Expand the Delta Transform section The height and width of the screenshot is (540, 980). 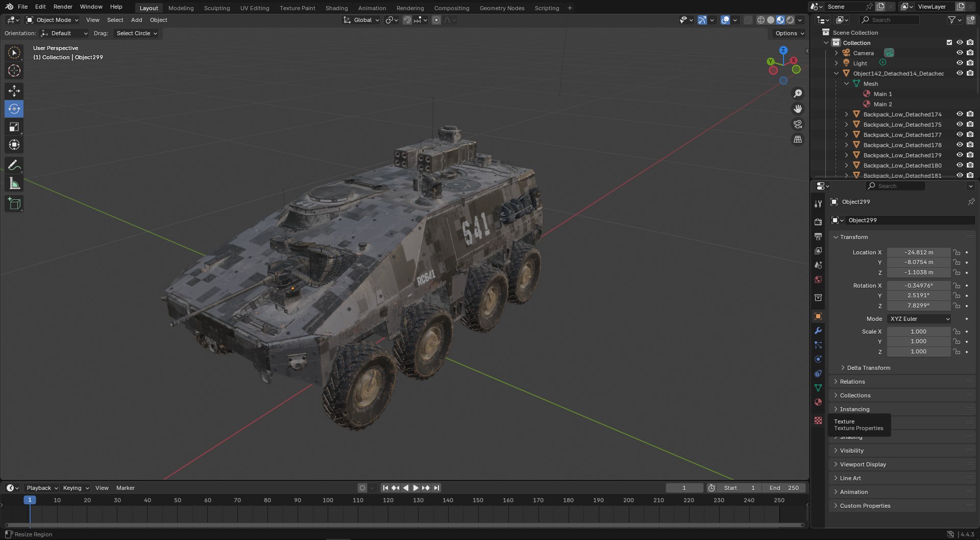[868, 368]
